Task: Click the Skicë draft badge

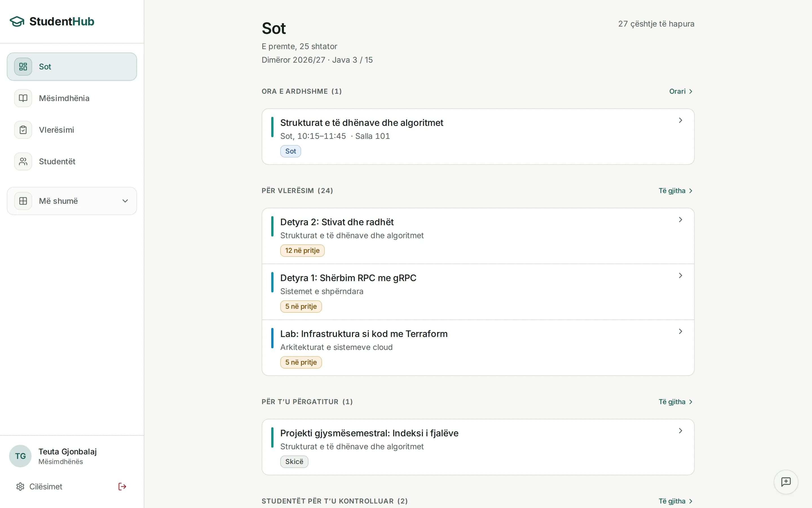Action: click(294, 462)
